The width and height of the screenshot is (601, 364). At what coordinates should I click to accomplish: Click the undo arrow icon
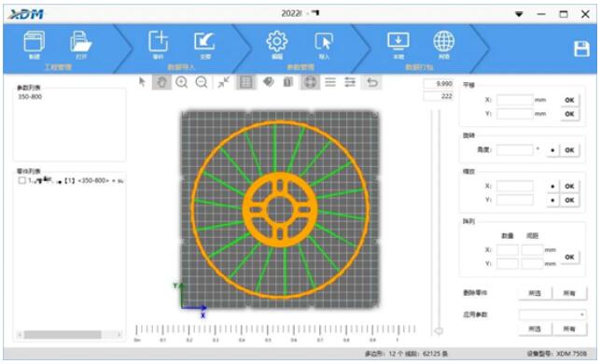(372, 82)
